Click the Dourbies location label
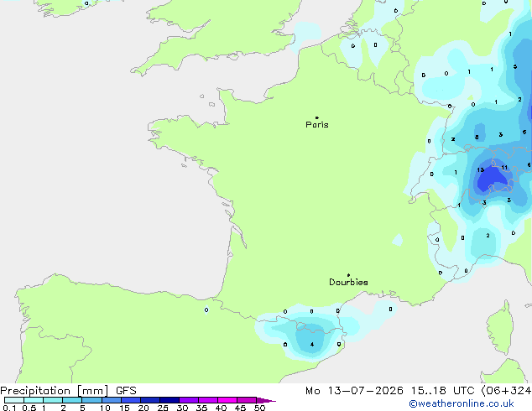Image resolution: width=532 pixels, height=411 pixels. [x=348, y=282]
